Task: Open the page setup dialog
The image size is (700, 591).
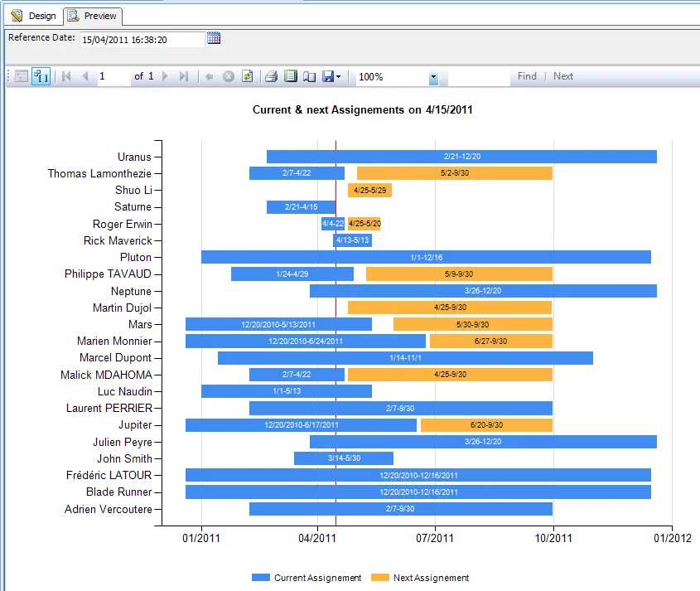Action: click(309, 76)
